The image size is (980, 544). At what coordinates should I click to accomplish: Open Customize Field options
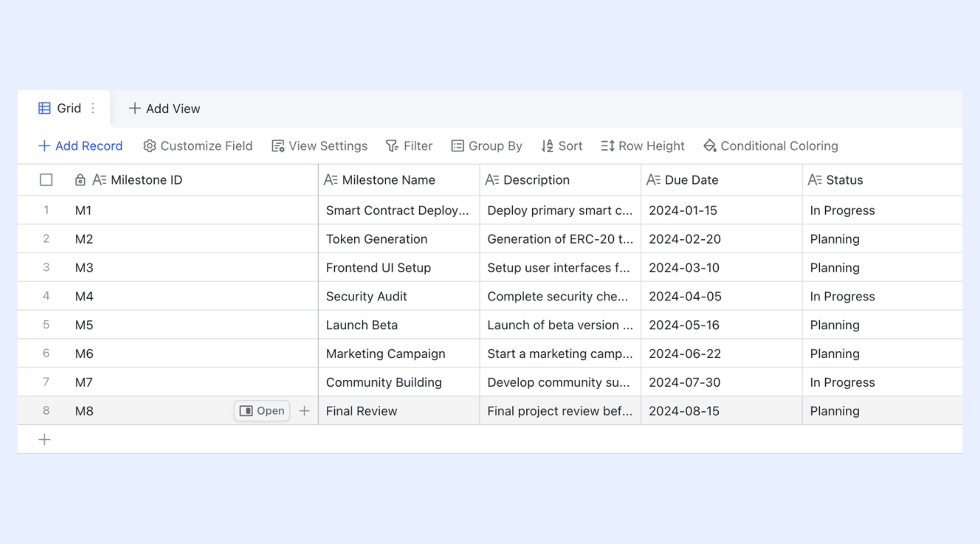[198, 146]
